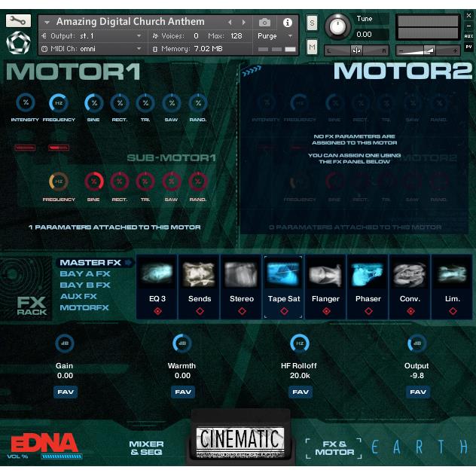Switch to FX & MOTOR page
This screenshot has width=476, height=476.
coord(334,448)
